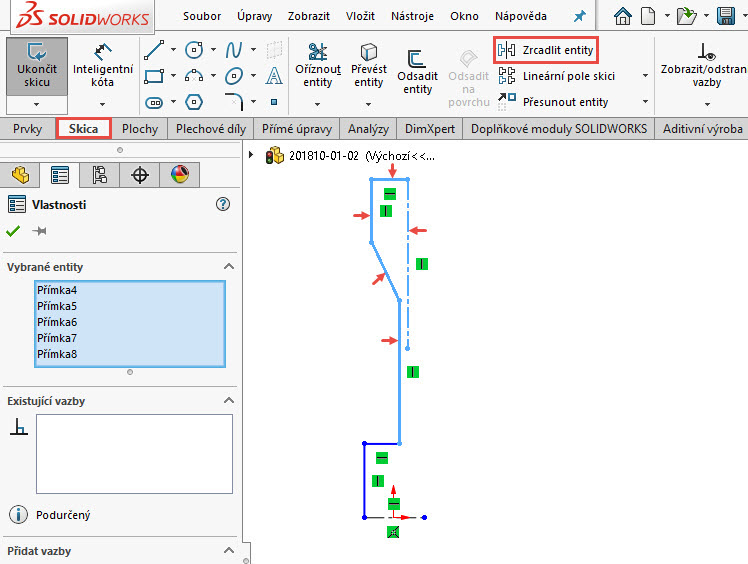Click New document icon
The width and height of the screenshot is (748, 564).
[647, 16]
